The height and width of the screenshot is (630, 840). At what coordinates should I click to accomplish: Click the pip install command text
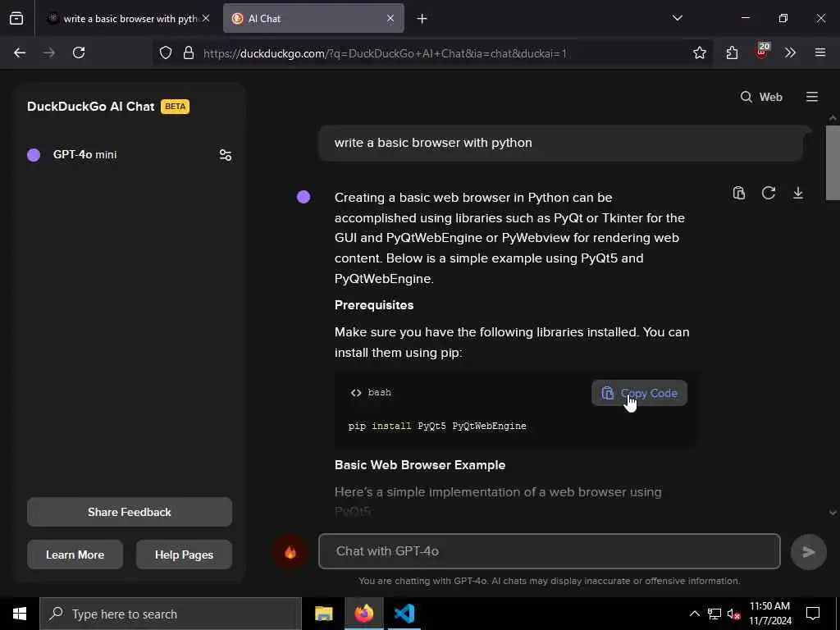[x=437, y=426]
